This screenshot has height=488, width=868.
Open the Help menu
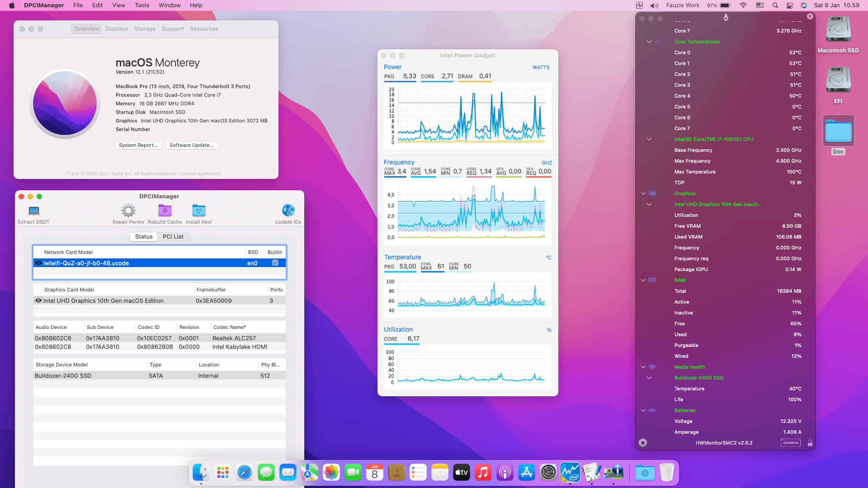point(196,5)
